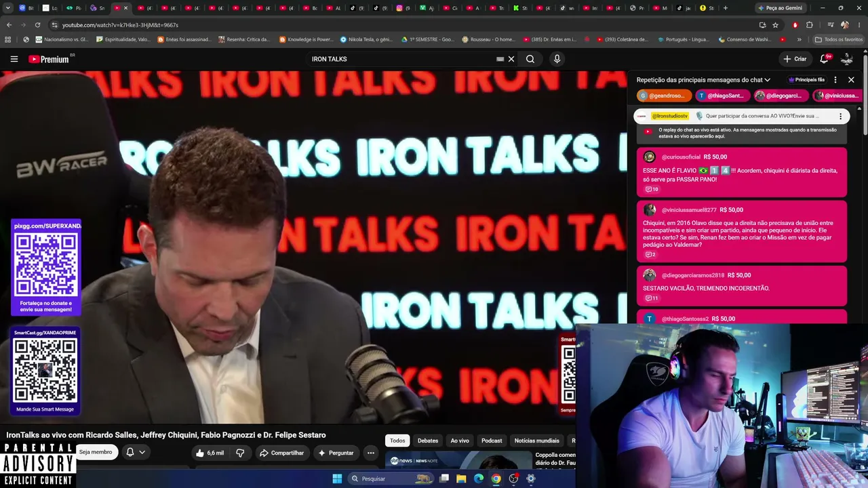Go back with browser back arrow
Viewport: 868px width, 488px height.
point(9,25)
